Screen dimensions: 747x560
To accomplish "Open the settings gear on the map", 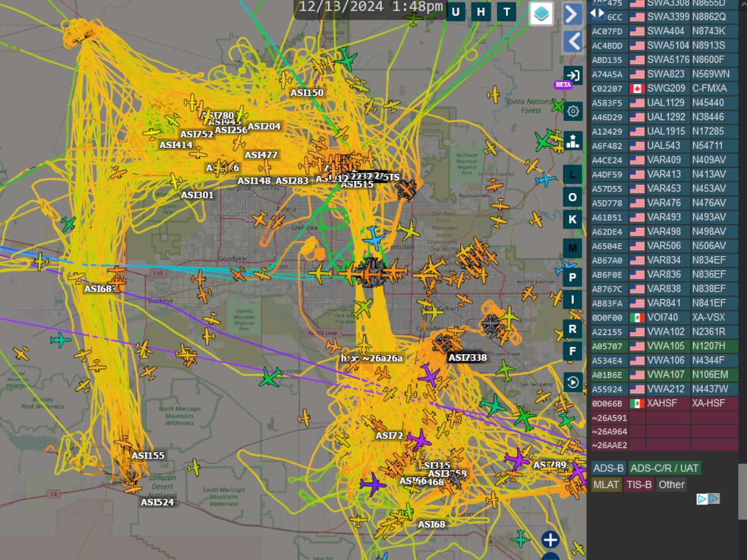I will (x=573, y=111).
